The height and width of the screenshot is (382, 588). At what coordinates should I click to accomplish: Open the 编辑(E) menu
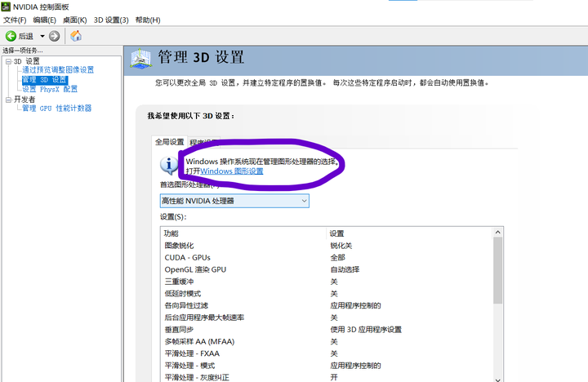pos(45,20)
